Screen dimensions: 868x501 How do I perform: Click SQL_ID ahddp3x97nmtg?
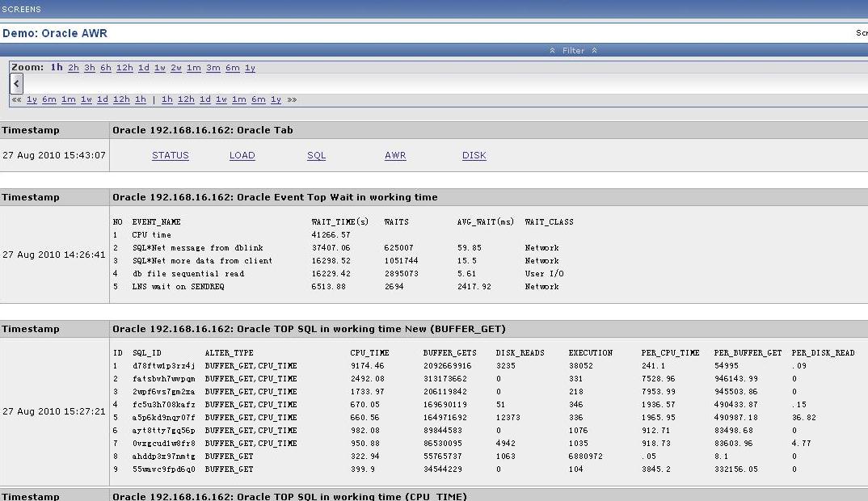click(164, 457)
